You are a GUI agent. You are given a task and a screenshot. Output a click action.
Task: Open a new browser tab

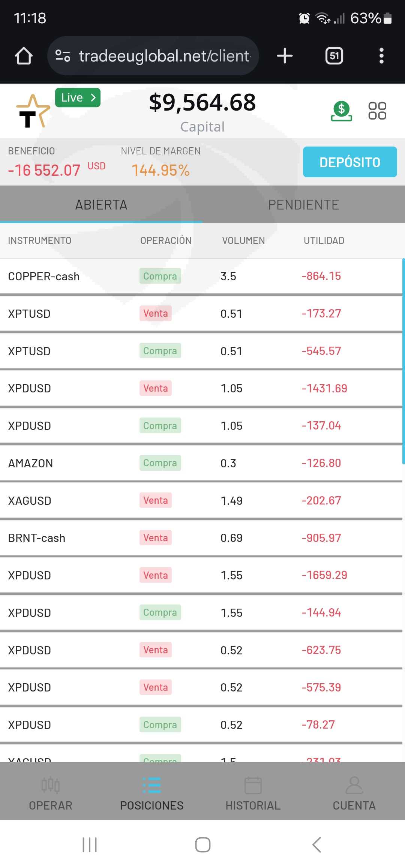(x=285, y=56)
